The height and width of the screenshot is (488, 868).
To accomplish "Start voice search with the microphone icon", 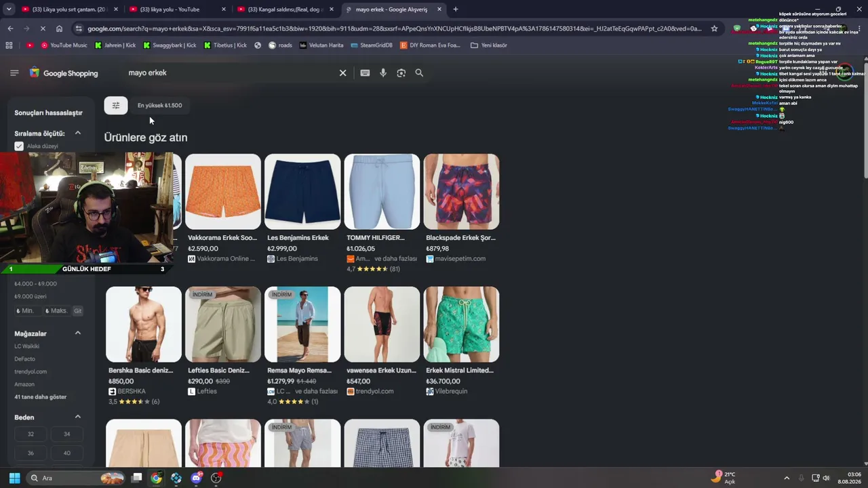I will coord(383,73).
